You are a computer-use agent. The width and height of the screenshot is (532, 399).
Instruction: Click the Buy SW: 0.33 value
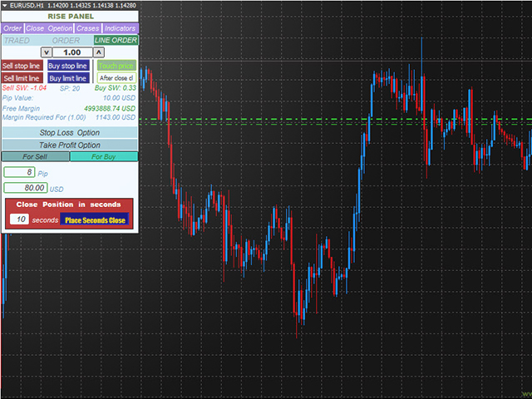[x=116, y=88]
